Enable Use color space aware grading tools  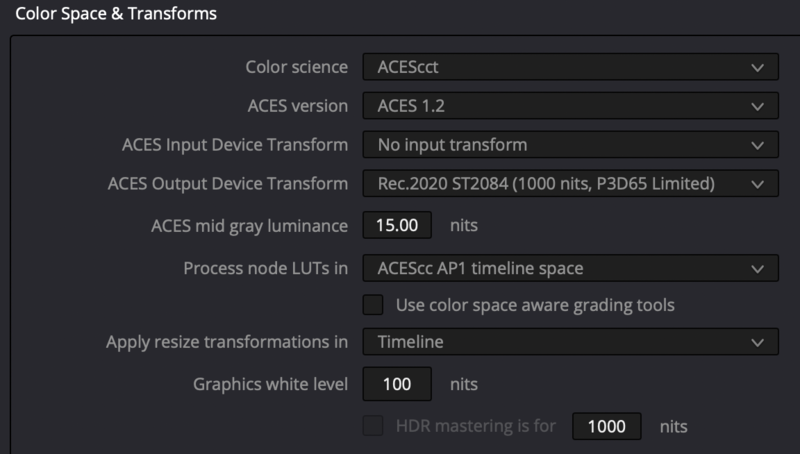coord(373,304)
